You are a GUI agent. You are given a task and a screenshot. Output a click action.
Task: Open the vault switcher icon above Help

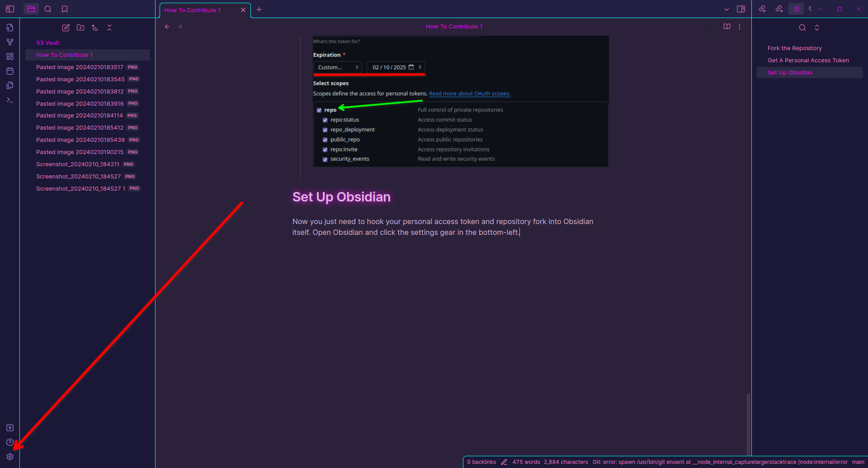click(10, 428)
